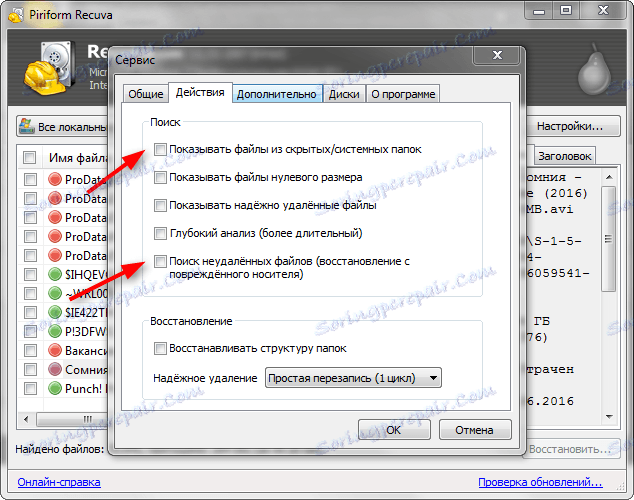
Task: Open the Все локальные drives dropdown
Action: click(x=63, y=127)
